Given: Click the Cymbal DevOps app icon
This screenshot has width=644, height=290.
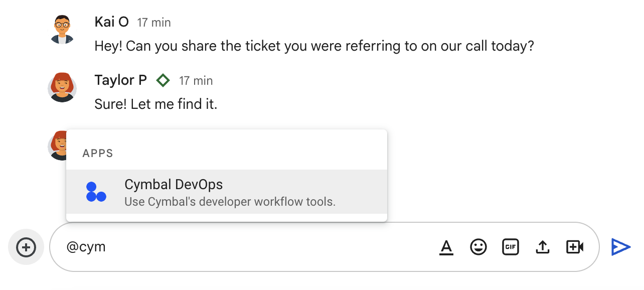Looking at the screenshot, I should [x=96, y=192].
